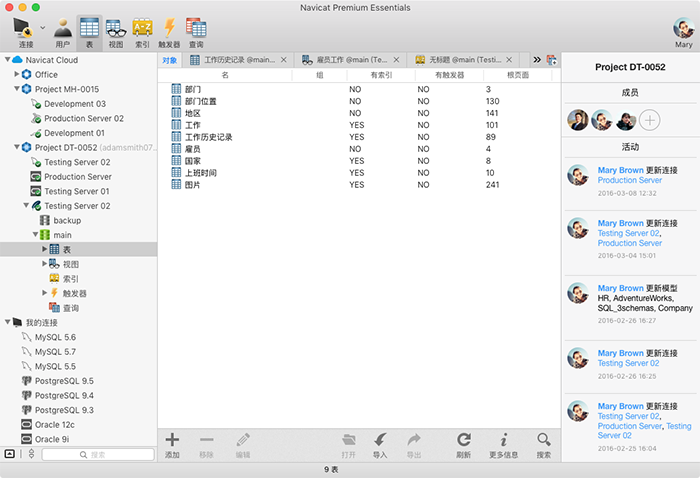Click the 刷新 refresh button
700x478 pixels.
click(463, 445)
